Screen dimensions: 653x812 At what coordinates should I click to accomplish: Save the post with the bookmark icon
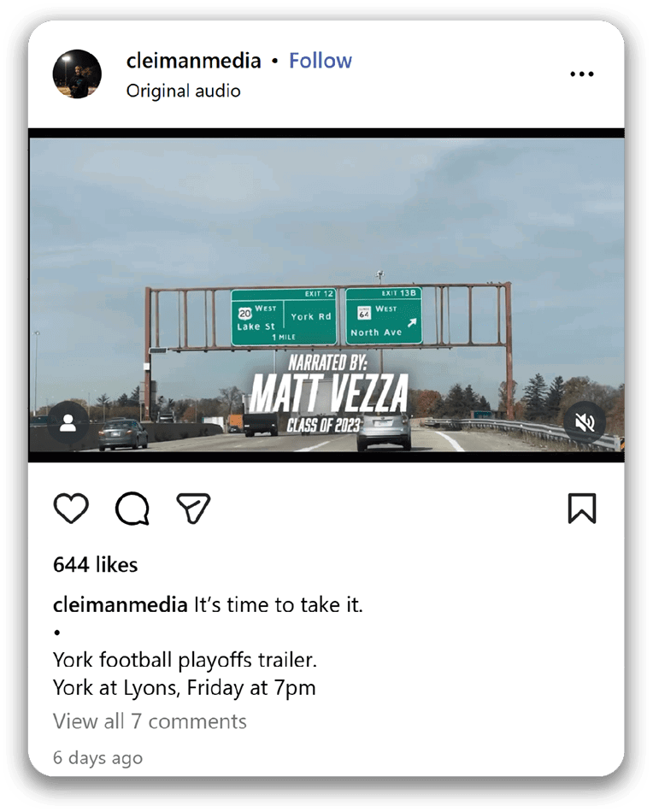(582, 508)
